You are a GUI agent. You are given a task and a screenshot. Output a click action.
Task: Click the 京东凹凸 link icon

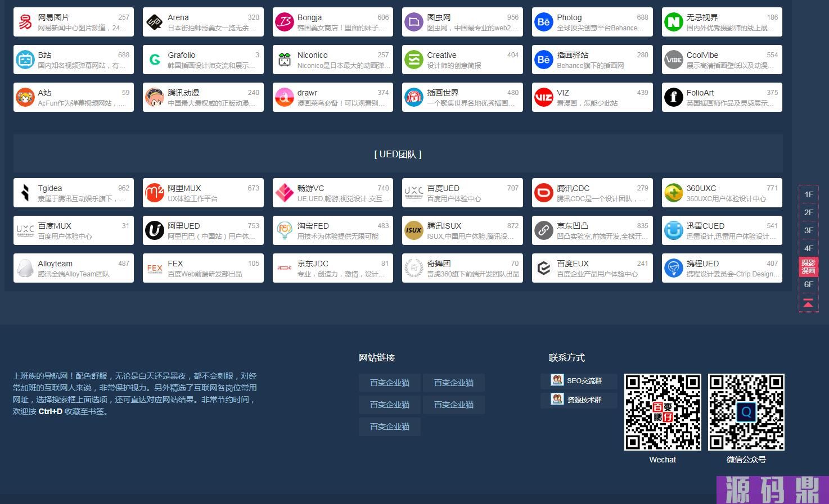click(544, 230)
